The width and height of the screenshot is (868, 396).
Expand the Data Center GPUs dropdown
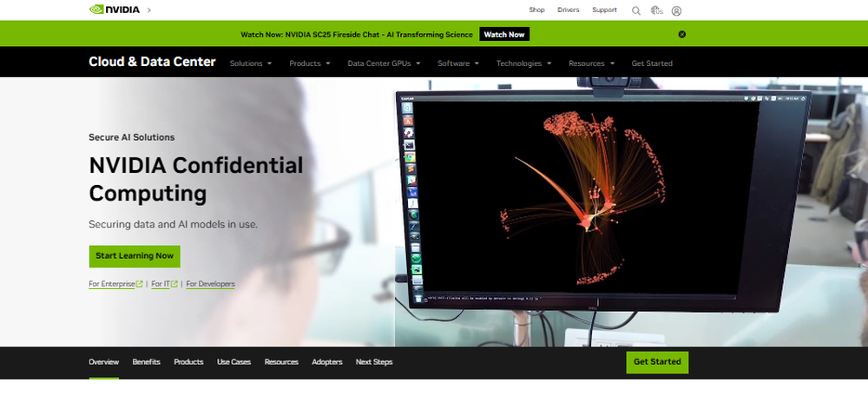(x=384, y=63)
